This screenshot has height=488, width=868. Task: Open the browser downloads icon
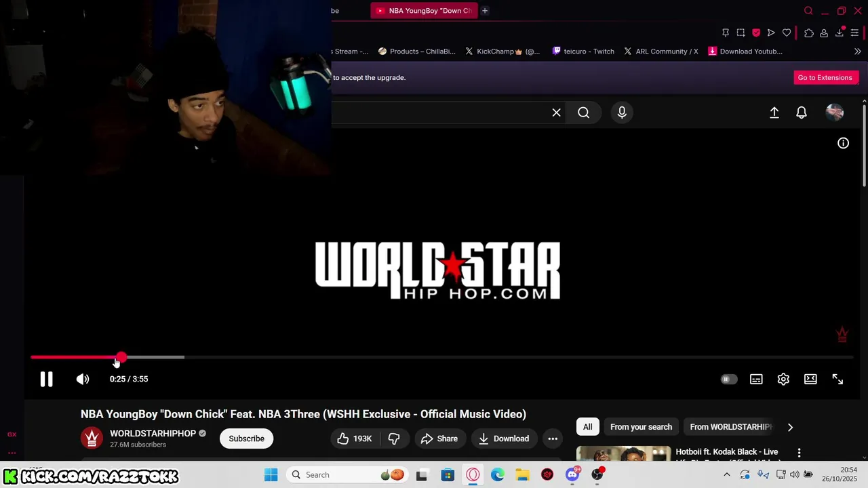tap(840, 33)
